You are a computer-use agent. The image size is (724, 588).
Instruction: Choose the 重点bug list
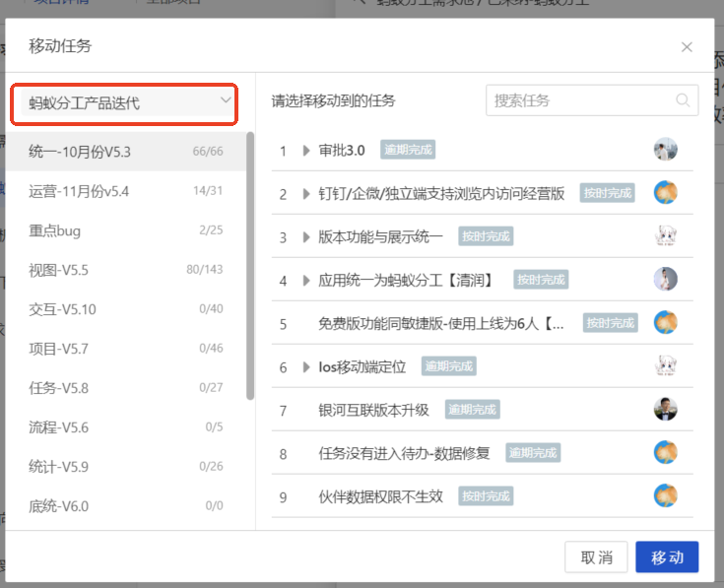[x=126, y=230]
